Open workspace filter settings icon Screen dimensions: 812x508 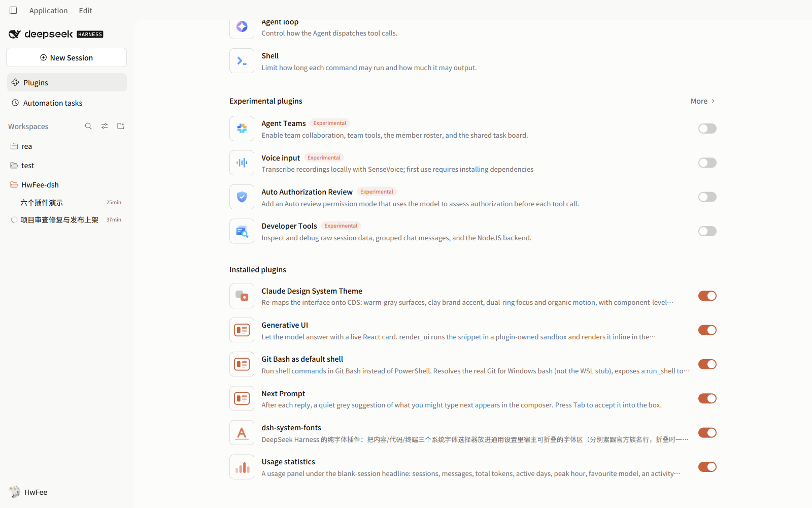pos(105,126)
